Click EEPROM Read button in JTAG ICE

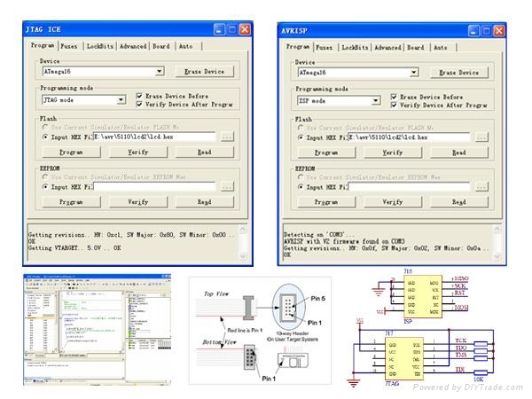(205, 202)
